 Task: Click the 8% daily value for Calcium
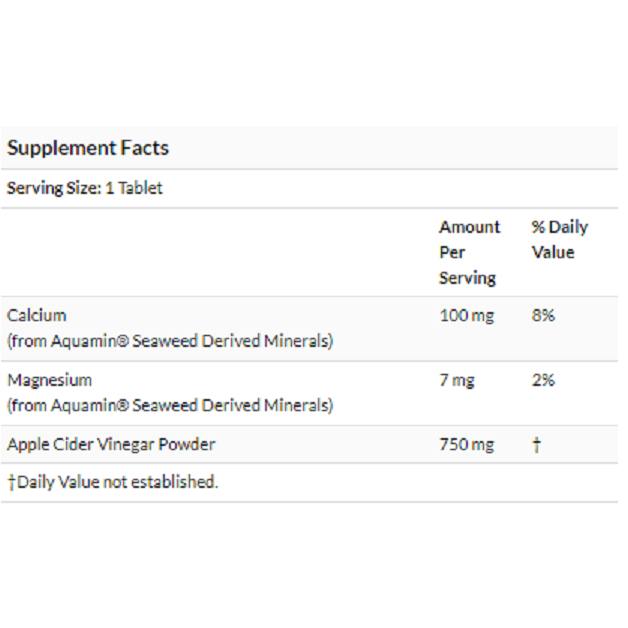(x=543, y=315)
